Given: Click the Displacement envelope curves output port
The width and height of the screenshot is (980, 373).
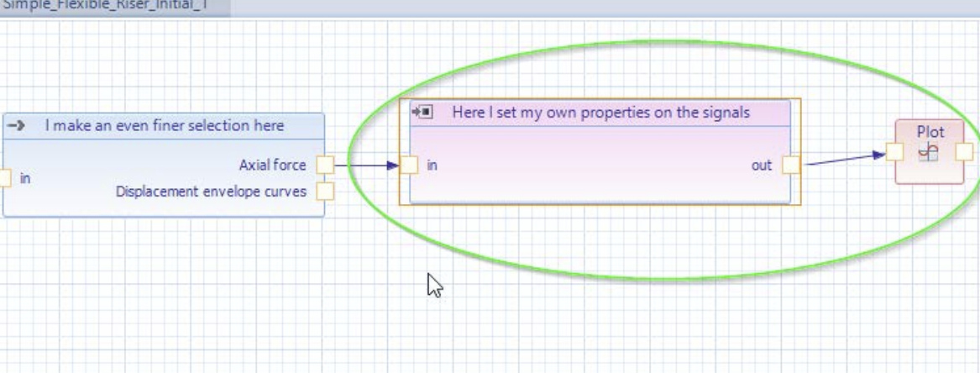Looking at the screenshot, I should [x=324, y=192].
